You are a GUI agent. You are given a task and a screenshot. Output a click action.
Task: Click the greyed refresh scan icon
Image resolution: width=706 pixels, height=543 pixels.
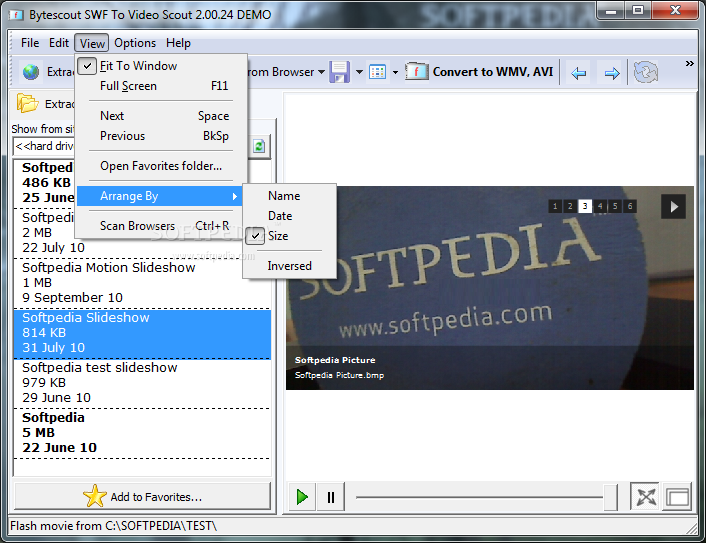tap(645, 72)
